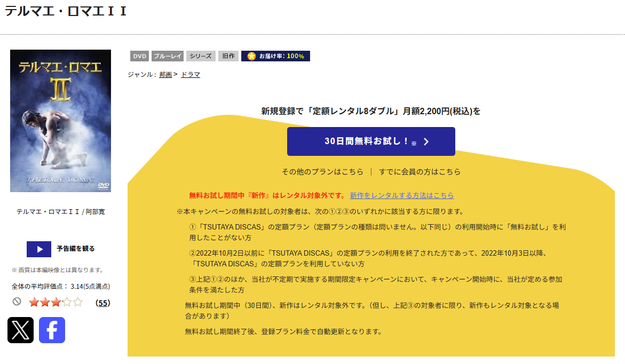625x364 pixels.
Task: Open 新作をレンタルする方法はこちら link
Action: click(x=402, y=195)
